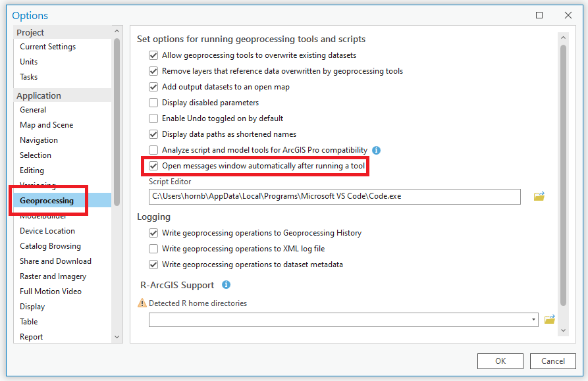Click the info icon beside ArcGIS Pro compatibility option
The height and width of the screenshot is (381, 588).
(x=376, y=150)
